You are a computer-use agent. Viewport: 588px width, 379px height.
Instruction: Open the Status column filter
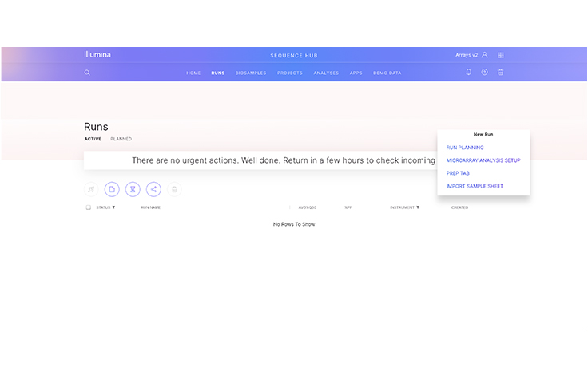click(113, 207)
